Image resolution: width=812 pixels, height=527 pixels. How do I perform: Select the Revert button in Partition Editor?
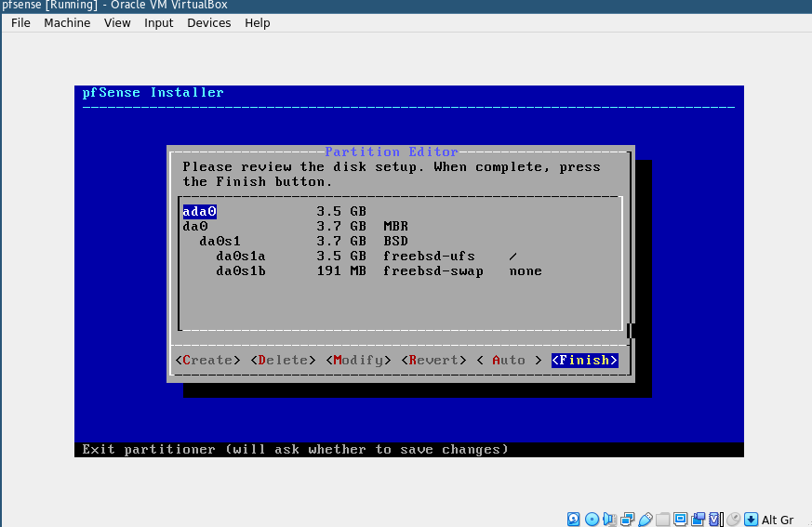click(x=433, y=360)
